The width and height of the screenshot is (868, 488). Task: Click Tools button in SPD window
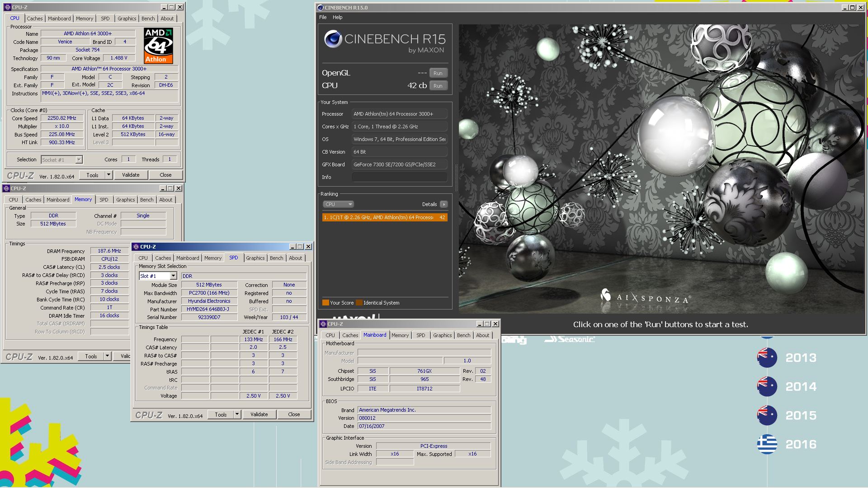tap(221, 414)
